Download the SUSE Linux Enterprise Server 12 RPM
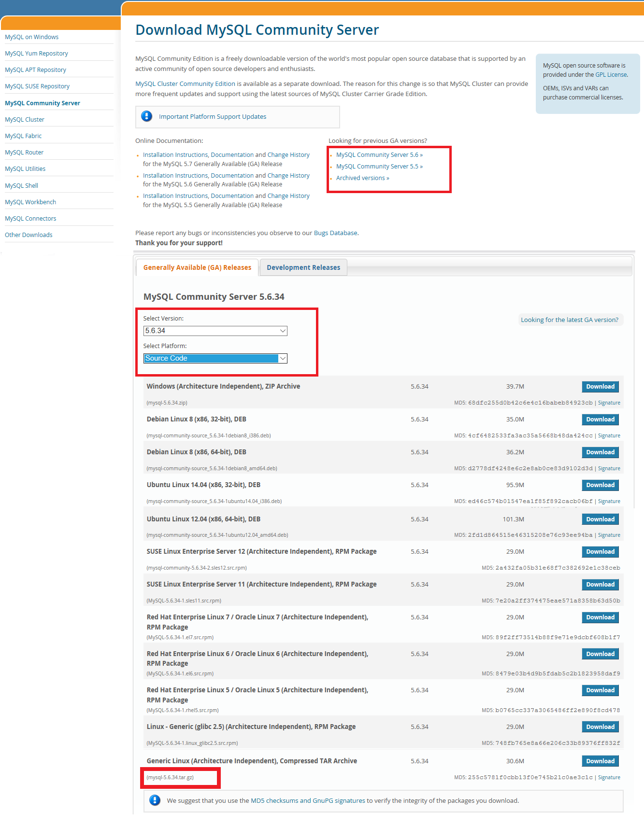 600,552
